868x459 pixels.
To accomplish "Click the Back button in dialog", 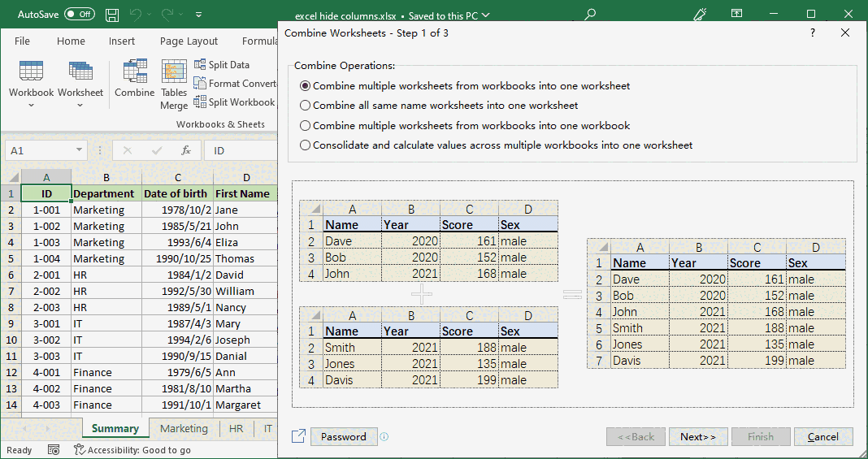I will tap(636, 436).
